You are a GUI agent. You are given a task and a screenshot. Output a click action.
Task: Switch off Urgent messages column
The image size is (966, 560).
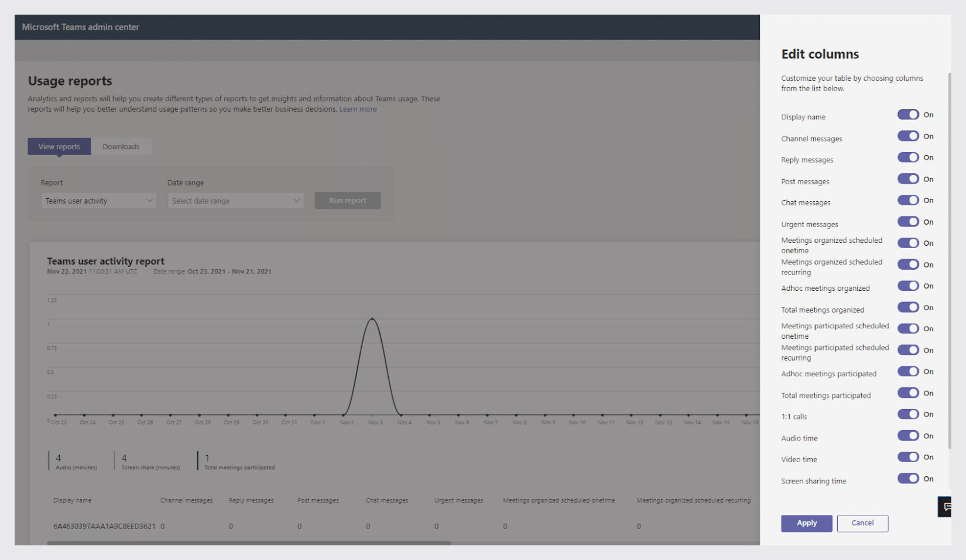[908, 222]
